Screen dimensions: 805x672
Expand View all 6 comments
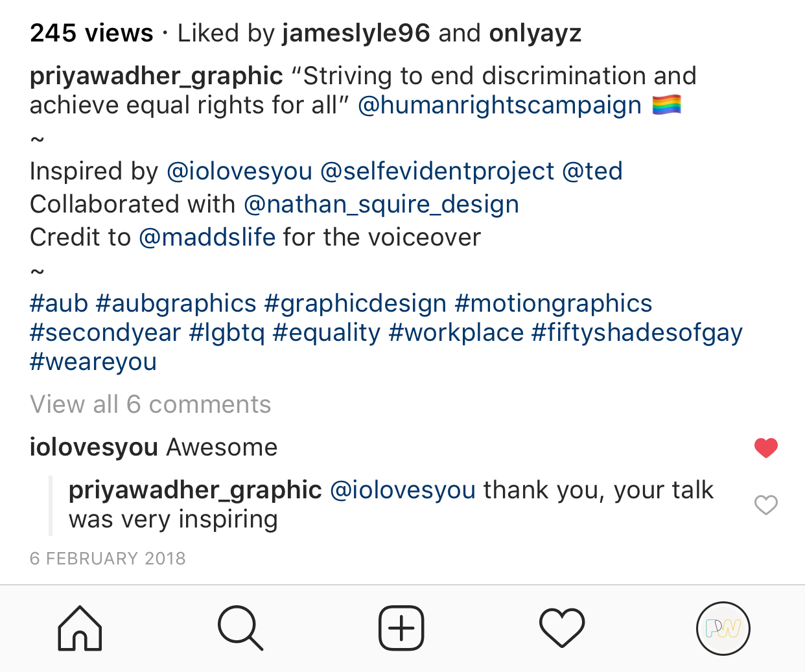click(150, 404)
